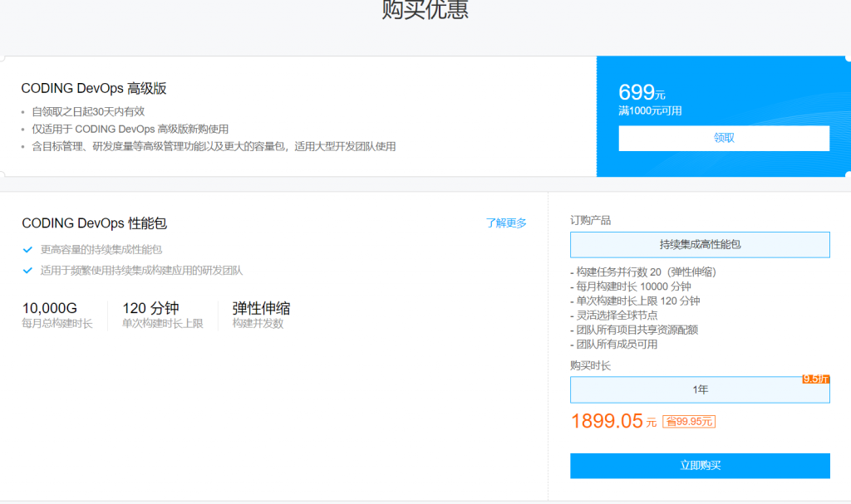Viewport: 851px width, 504px height.
Task: Click the 9.5折 discount badge
Action: 816,379
